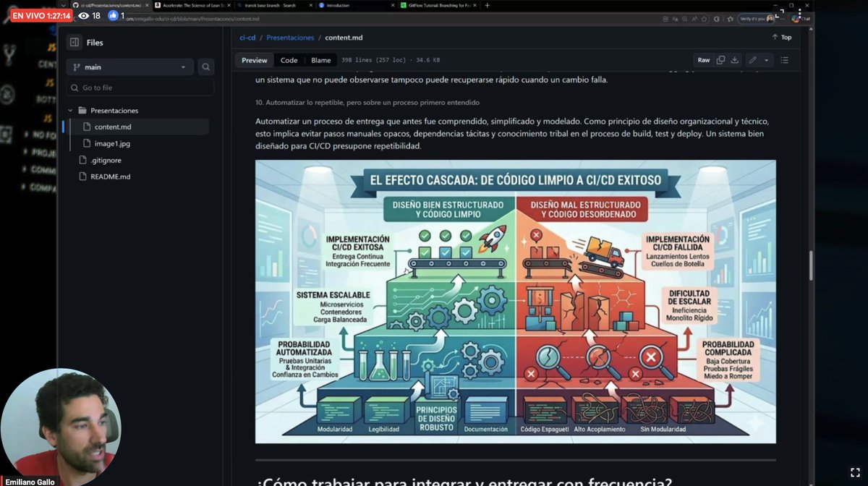Click heading 'Cómo trabajar para integrar' text

pos(464,482)
